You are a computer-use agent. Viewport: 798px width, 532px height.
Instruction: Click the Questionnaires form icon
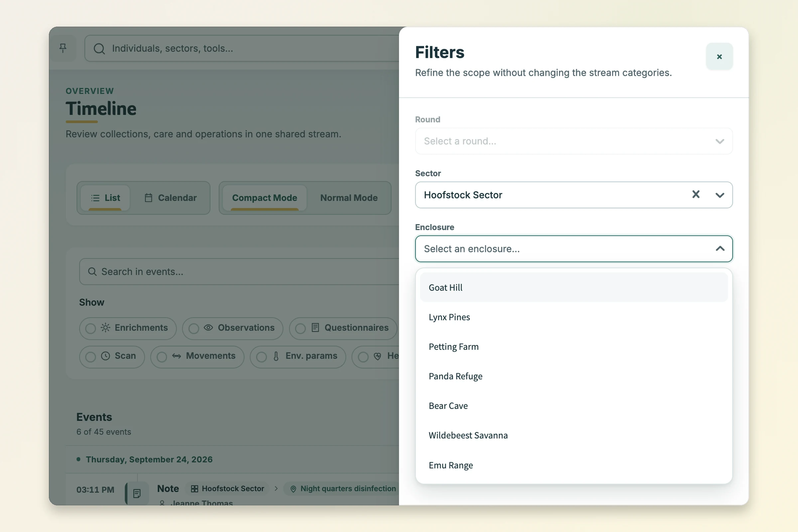[315, 328]
